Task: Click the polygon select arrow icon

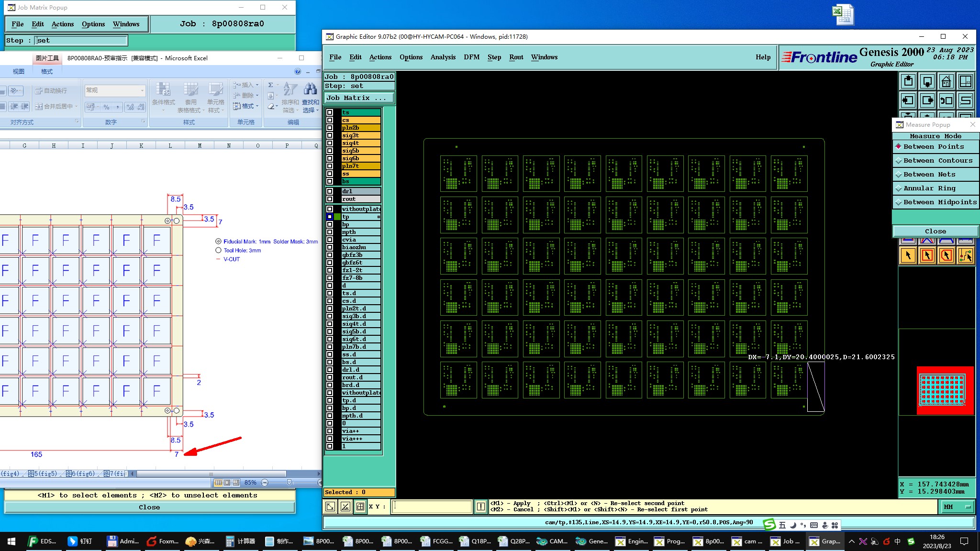Action: click(946, 255)
